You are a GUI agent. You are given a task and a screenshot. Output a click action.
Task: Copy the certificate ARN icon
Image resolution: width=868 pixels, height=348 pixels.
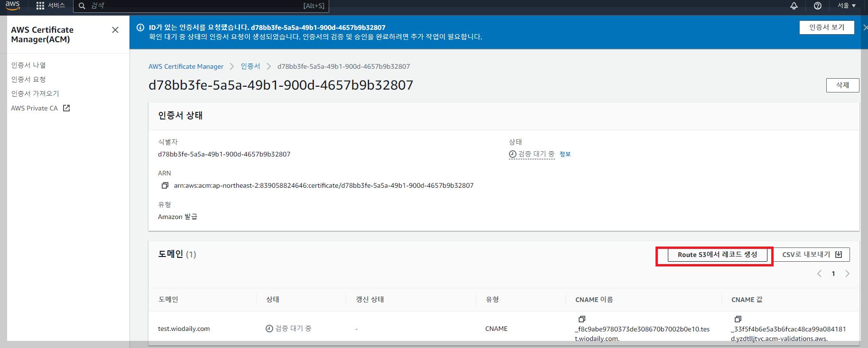(165, 185)
